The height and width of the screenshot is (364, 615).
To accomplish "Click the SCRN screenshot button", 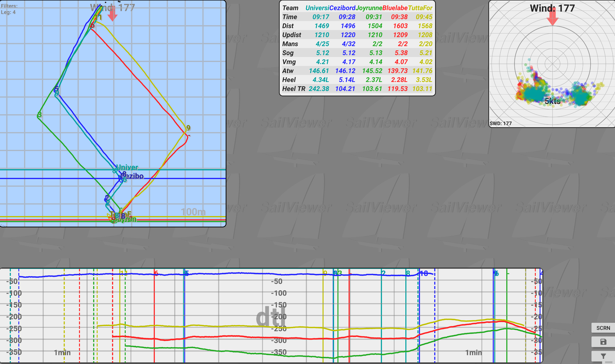I will click(603, 328).
